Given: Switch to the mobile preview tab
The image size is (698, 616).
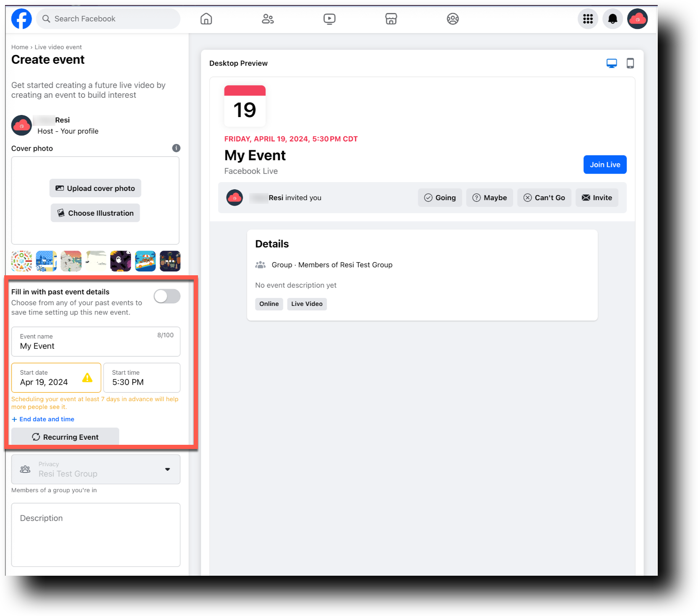Looking at the screenshot, I should 630,63.
